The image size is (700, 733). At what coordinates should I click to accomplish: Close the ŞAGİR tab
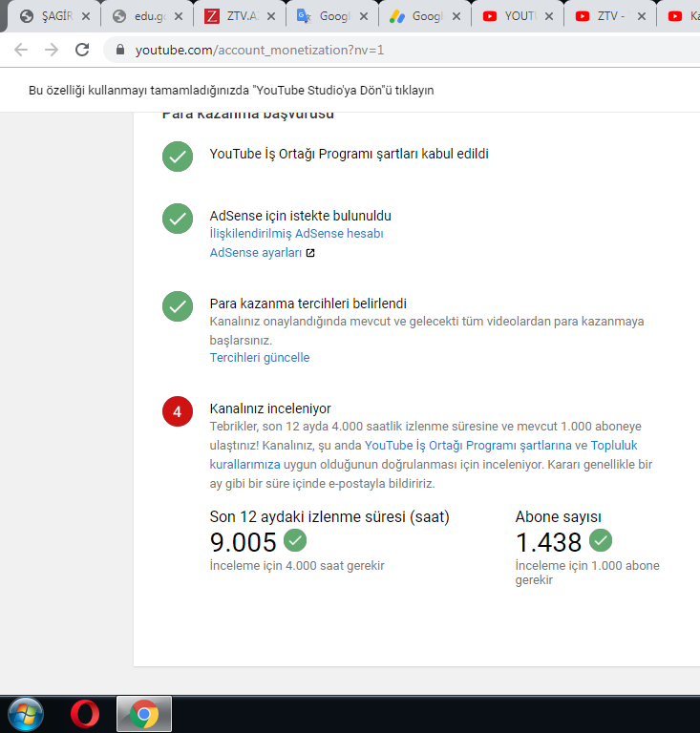coord(86,16)
